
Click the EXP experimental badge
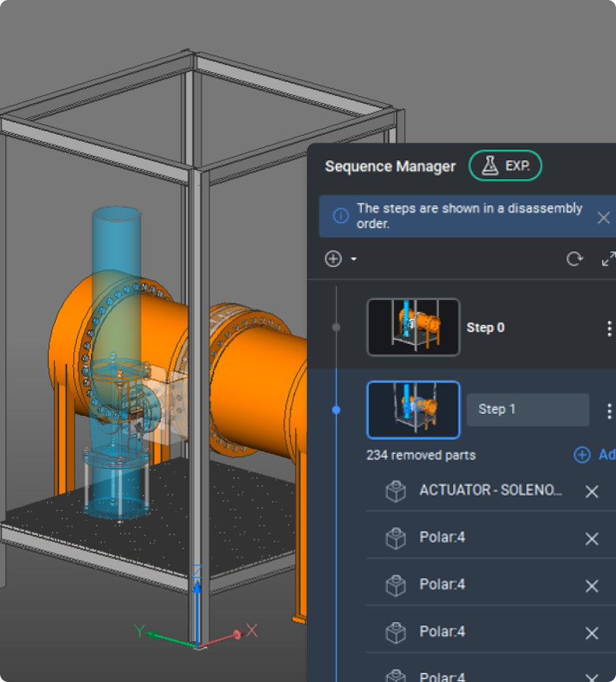click(x=505, y=165)
